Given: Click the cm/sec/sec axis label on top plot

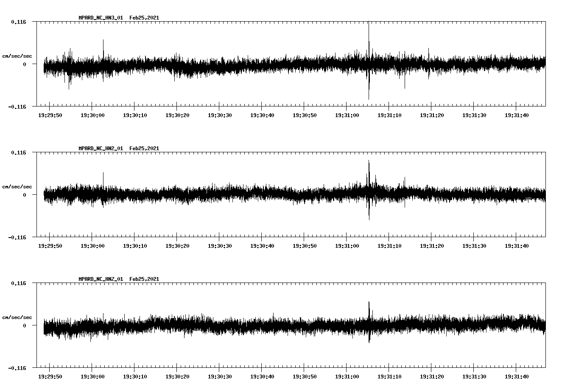Looking at the screenshot, I should 17,56.
